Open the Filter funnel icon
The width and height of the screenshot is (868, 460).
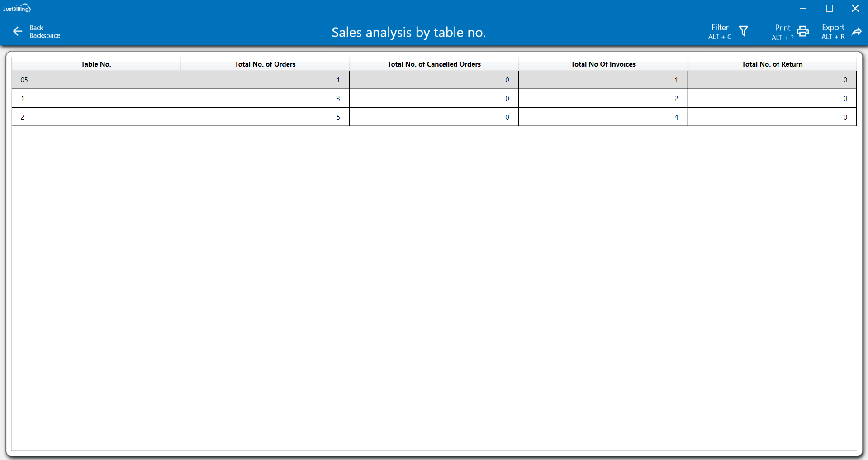743,31
